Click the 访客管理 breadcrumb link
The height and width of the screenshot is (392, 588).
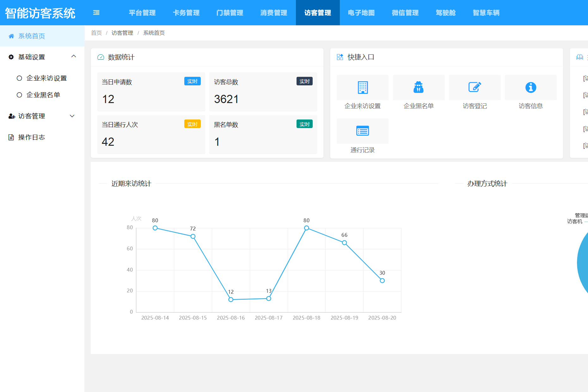pos(122,33)
